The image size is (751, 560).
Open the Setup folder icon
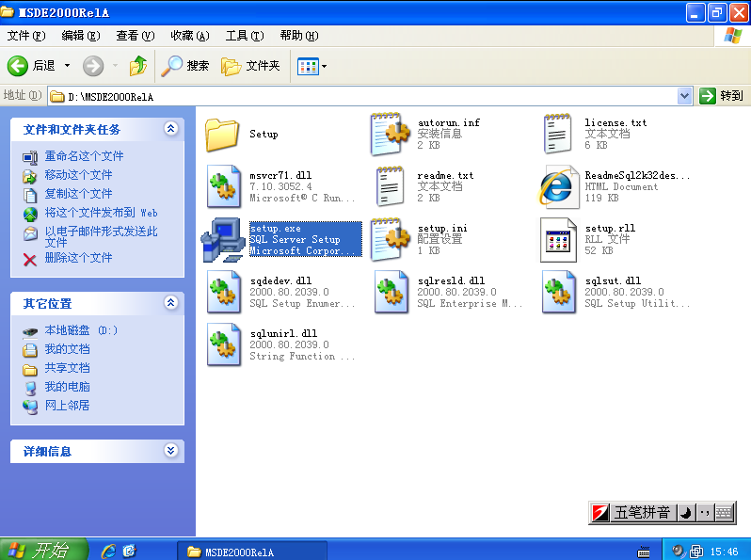pyautogui.click(x=222, y=135)
